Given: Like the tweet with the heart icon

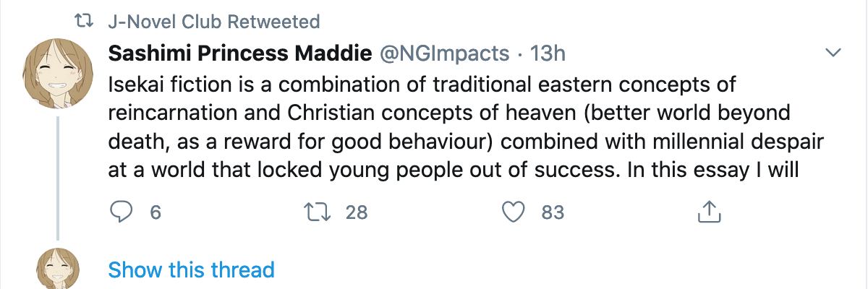Looking at the screenshot, I should (x=513, y=212).
